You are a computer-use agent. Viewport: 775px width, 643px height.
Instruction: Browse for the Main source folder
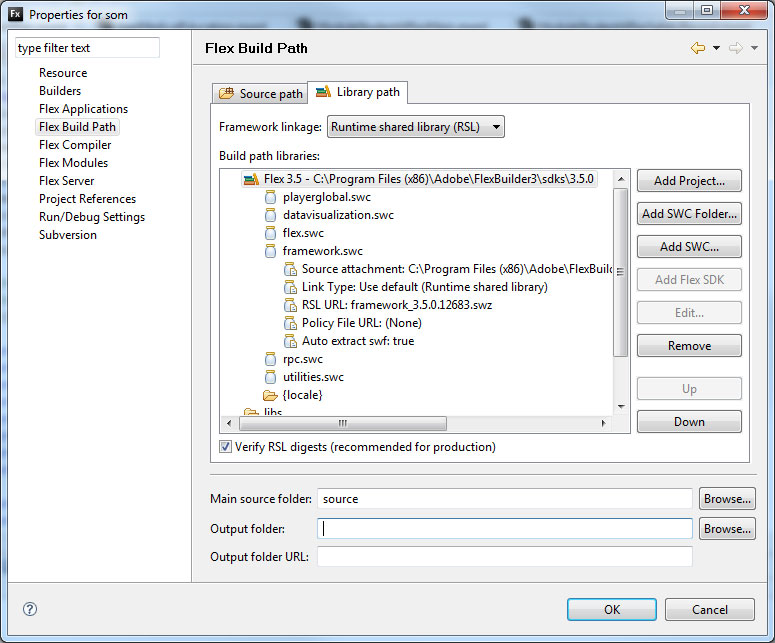pyautogui.click(x=727, y=499)
